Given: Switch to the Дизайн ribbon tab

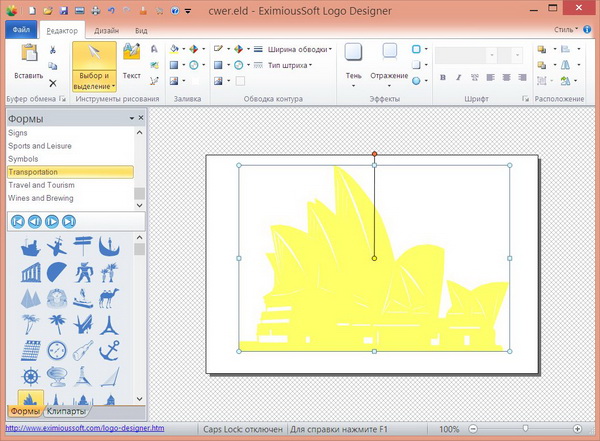Looking at the screenshot, I should point(107,31).
